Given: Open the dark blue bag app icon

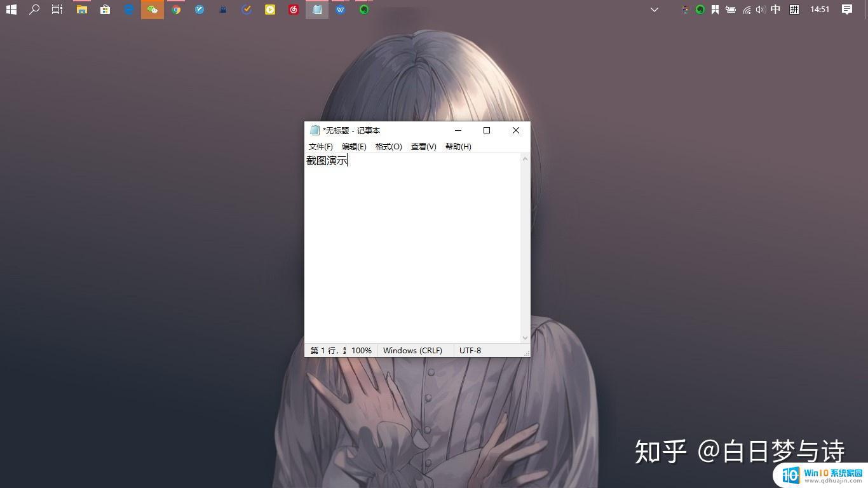Looking at the screenshot, I should click(x=223, y=10).
